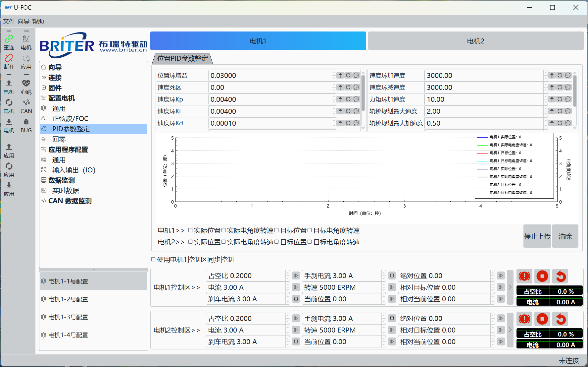Switch to the 电机1 tab
The image size is (588, 367).
click(x=258, y=41)
